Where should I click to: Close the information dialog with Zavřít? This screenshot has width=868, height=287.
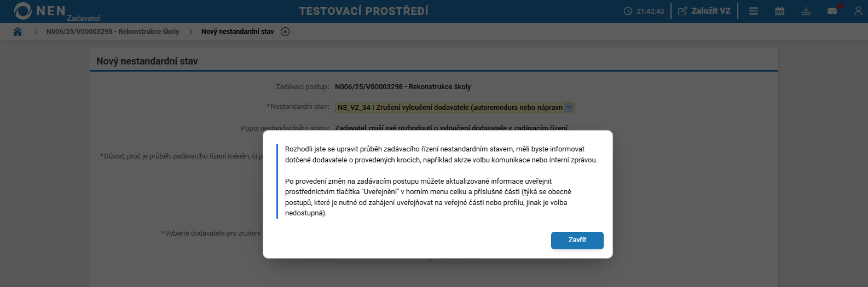pyautogui.click(x=577, y=240)
